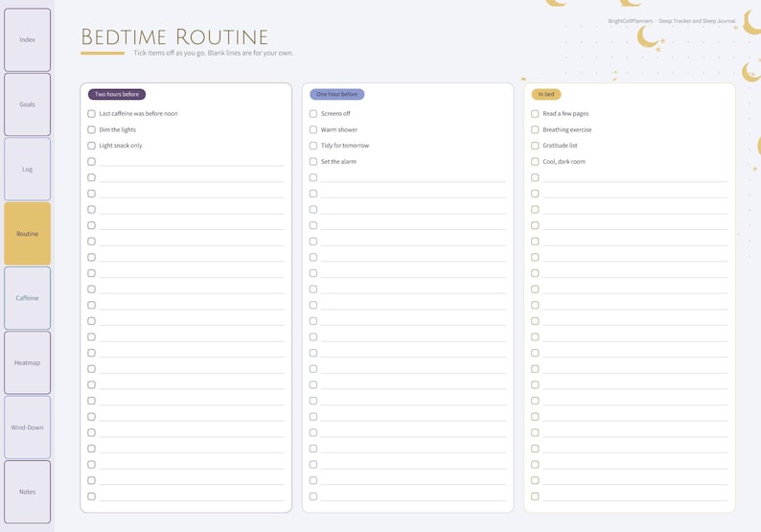Click 'BrightCellPlanners - Sleep Tracker' header text

pyautogui.click(x=671, y=21)
